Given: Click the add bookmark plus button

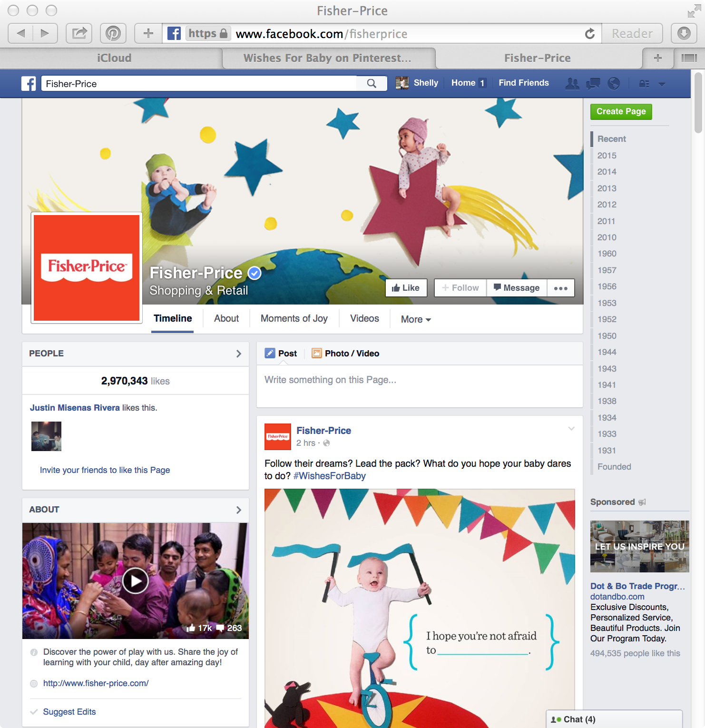Looking at the screenshot, I should point(148,33).
